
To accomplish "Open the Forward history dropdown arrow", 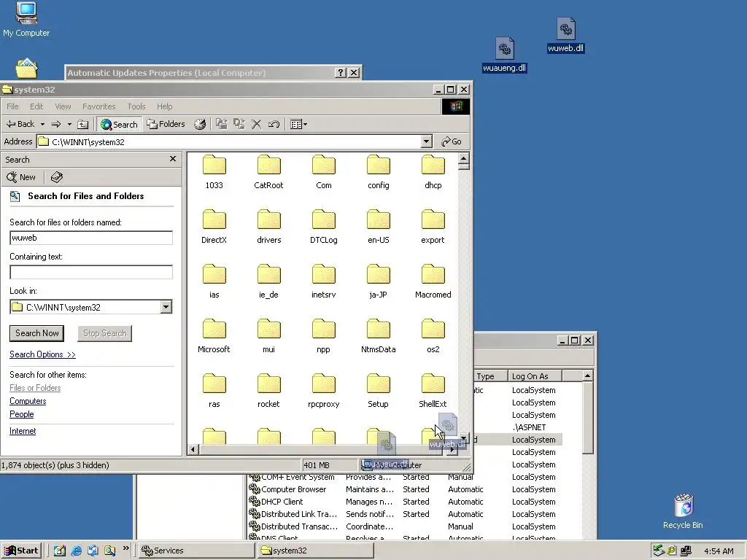I will pos(69,124).
